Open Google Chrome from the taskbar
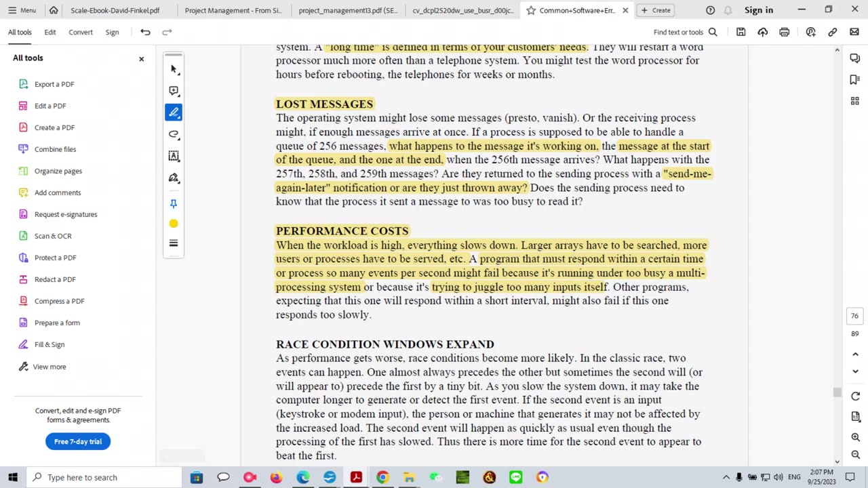 pos(382,477)
